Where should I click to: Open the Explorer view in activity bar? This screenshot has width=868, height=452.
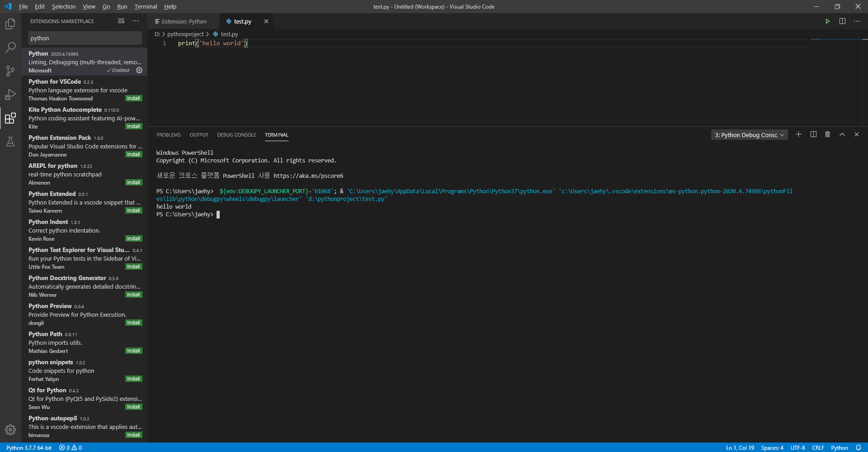[10, 24]
